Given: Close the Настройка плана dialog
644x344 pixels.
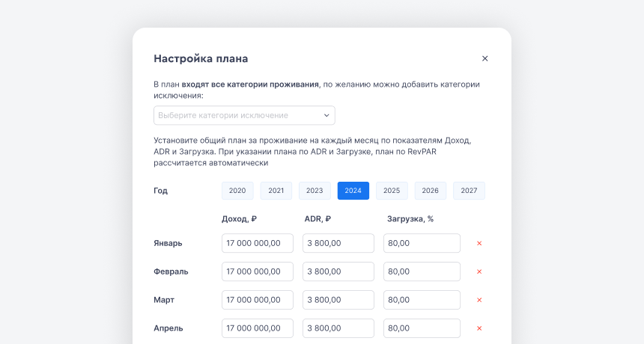Looking at the screenshot, I should (x=484, y=58).
